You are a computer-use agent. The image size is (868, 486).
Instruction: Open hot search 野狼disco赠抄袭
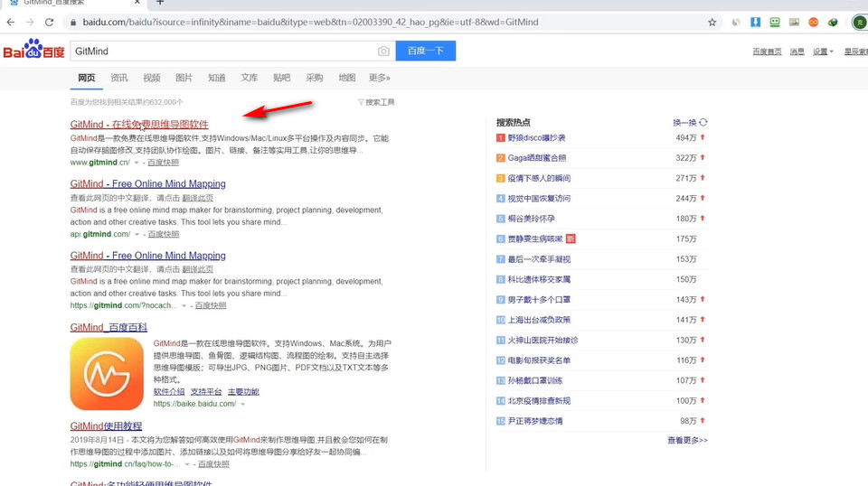pyautogui.click(x=536, y=137)
